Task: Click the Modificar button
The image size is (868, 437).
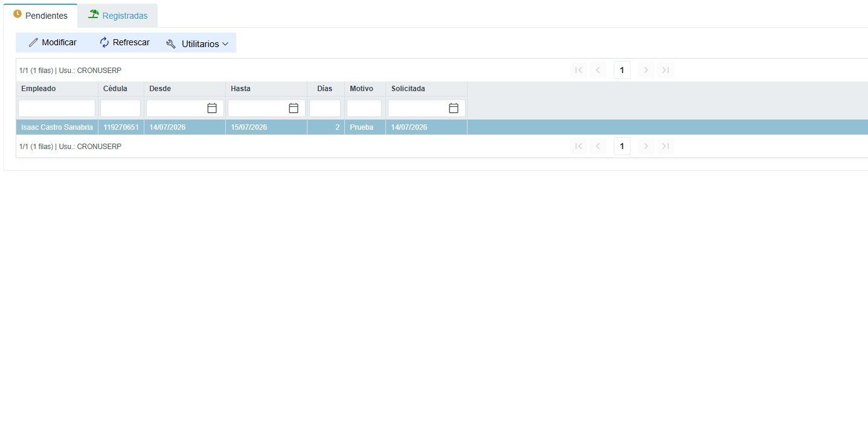Action: coord(53,43)
